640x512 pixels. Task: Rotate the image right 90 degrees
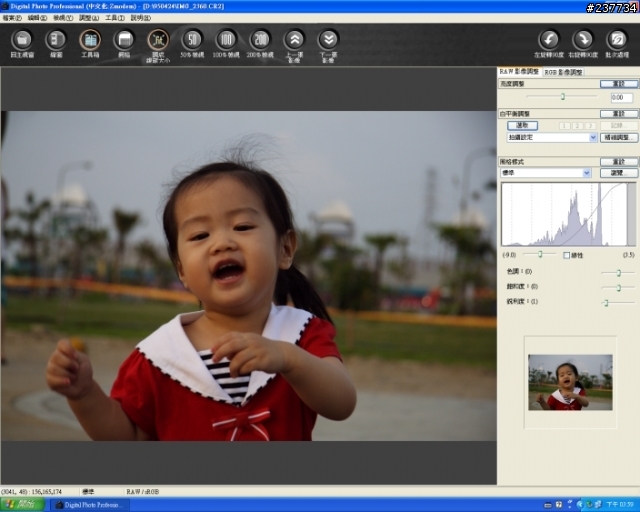[583, 40]
